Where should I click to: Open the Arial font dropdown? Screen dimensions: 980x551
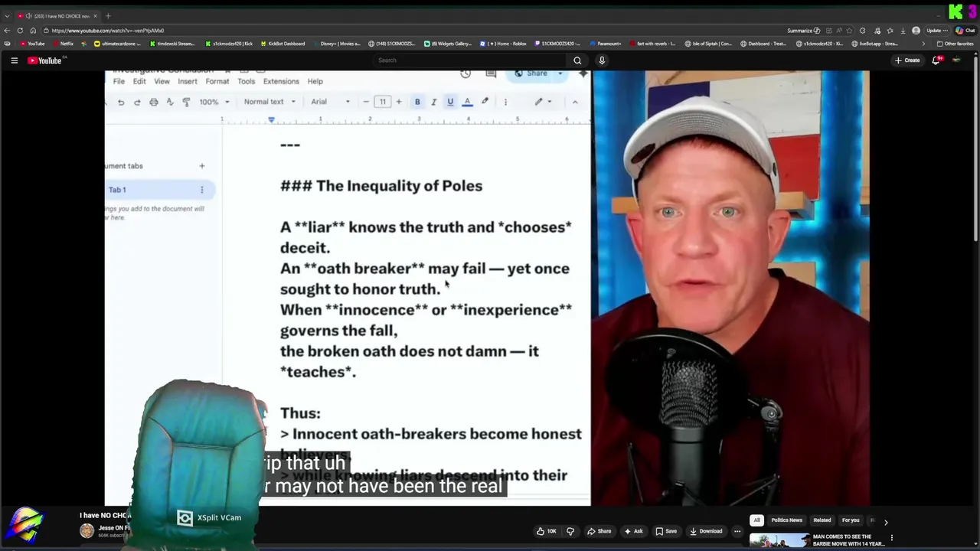[x=331, y=102]
